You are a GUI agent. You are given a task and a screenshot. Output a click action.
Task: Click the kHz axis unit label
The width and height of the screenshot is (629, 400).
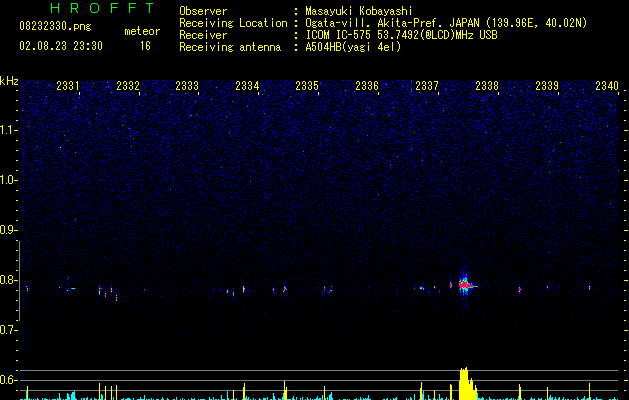[9, 81]
